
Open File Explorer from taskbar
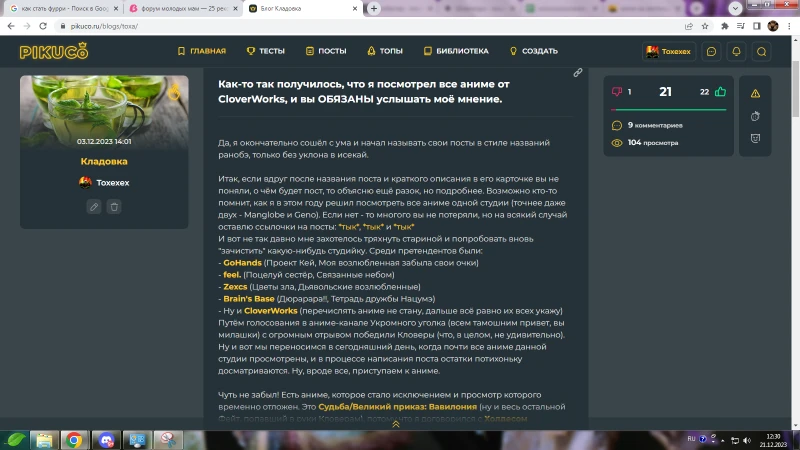[44, 440]
